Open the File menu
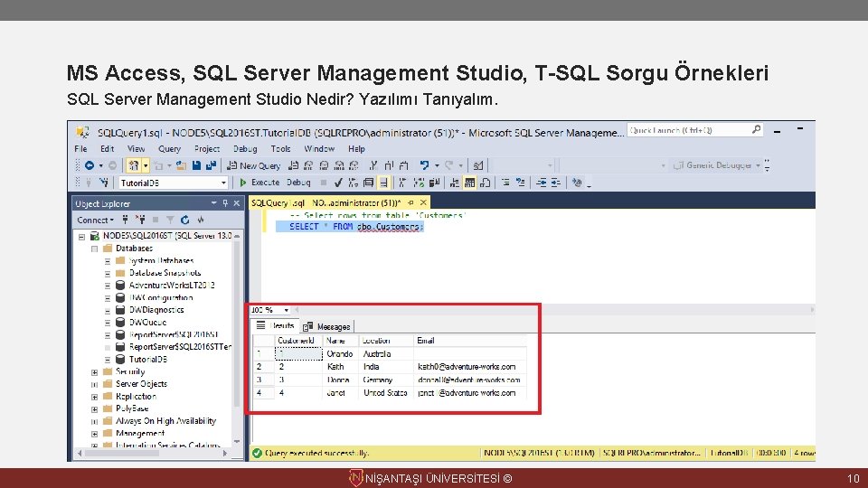The width and height of the screenshot is (868, 488). click(80, 149)
